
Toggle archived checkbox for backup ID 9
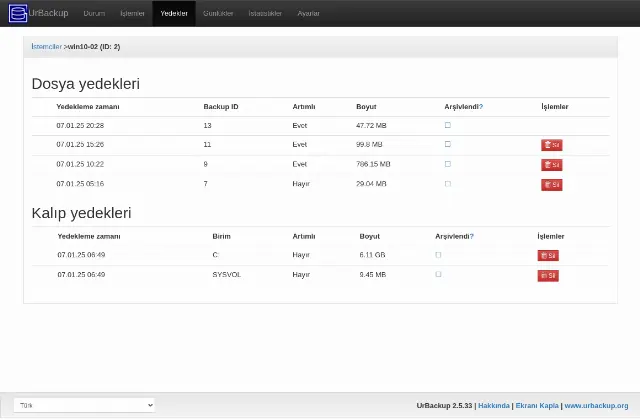448,164
